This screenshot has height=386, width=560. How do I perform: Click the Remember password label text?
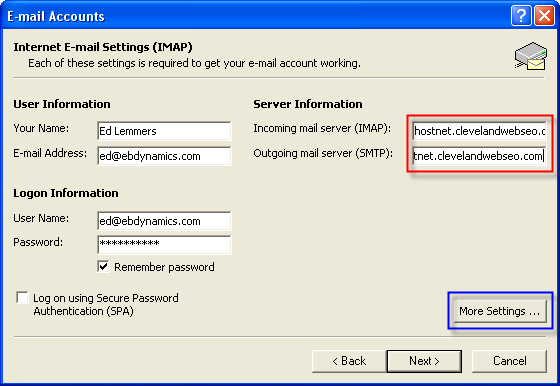[x=164, y=267]
